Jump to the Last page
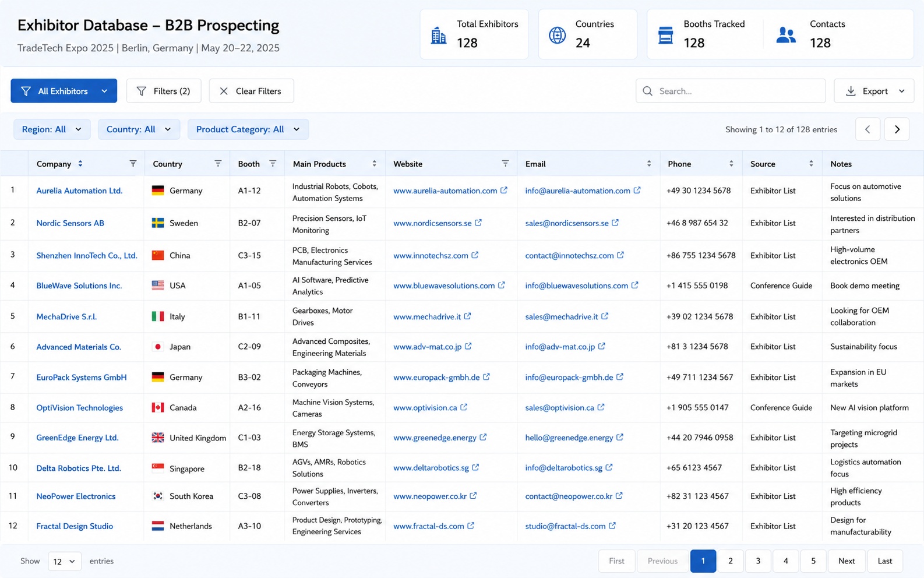 point(884,561)
